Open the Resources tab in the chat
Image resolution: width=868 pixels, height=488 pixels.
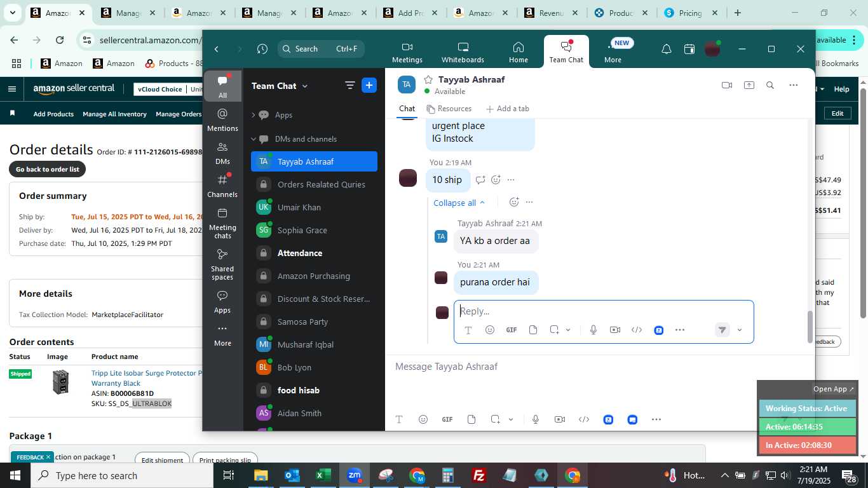[449, 109]
